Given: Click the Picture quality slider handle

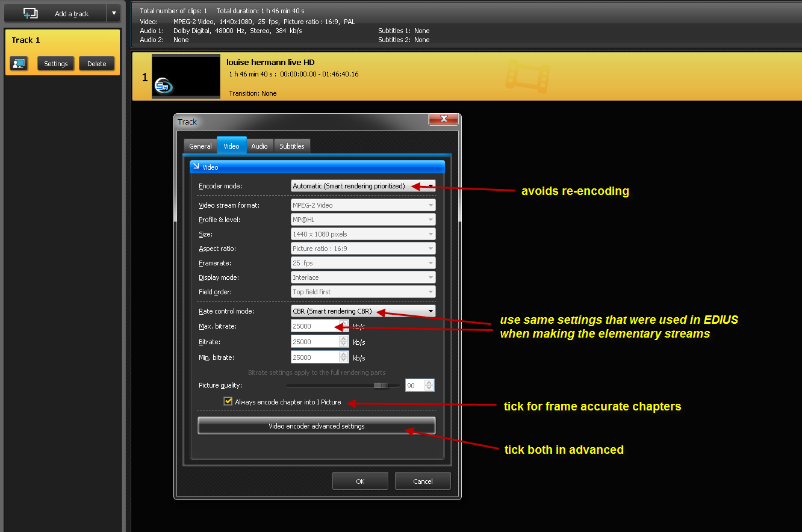Looking at the screenshot, I should tap(381, 386).
